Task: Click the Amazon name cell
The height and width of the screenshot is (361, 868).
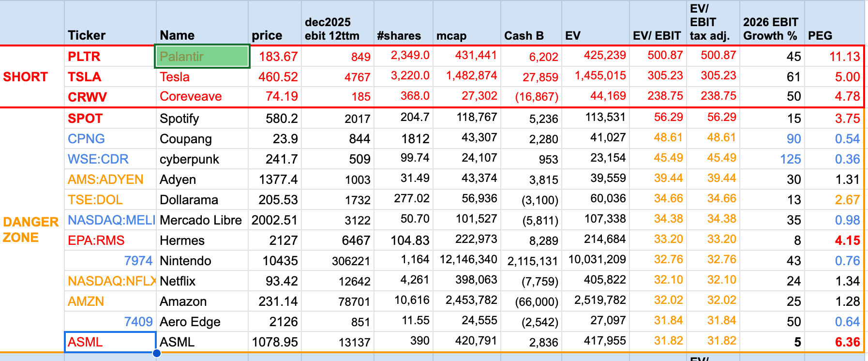Action: tap(202, 301)
